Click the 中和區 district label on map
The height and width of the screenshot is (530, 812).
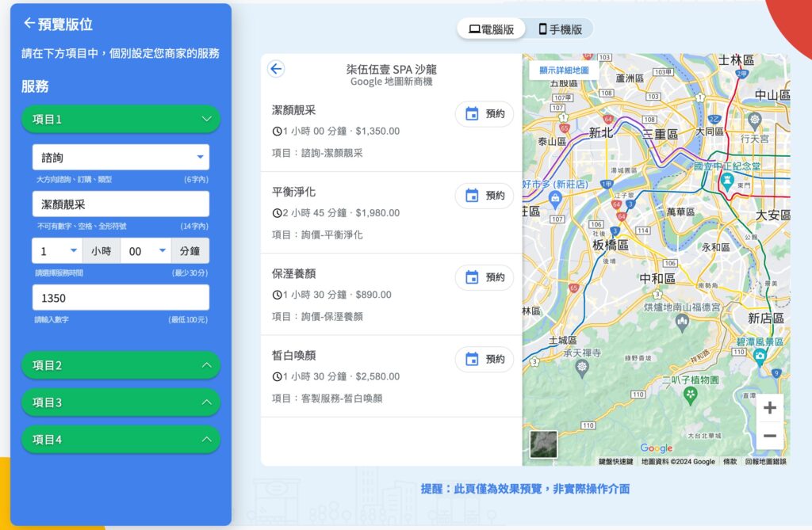[657, 278]
